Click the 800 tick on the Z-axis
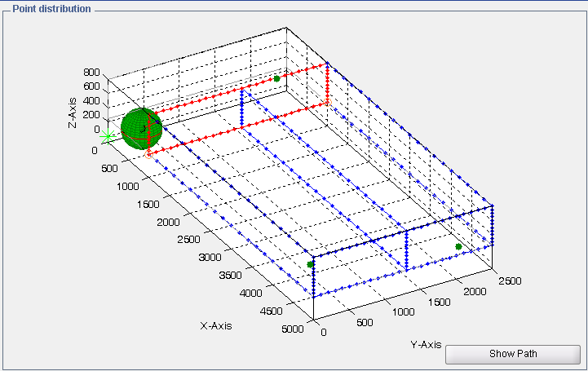 click(91, 73)
